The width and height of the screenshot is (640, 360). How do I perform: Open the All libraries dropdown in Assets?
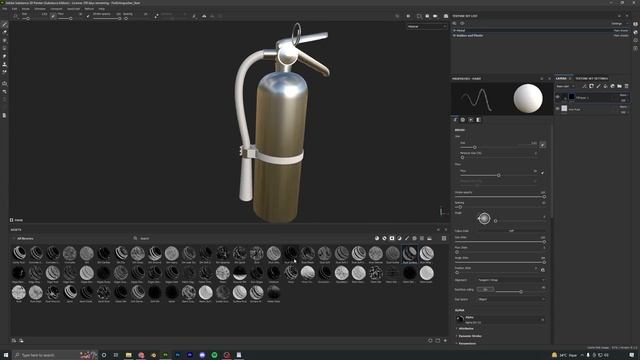24,238
